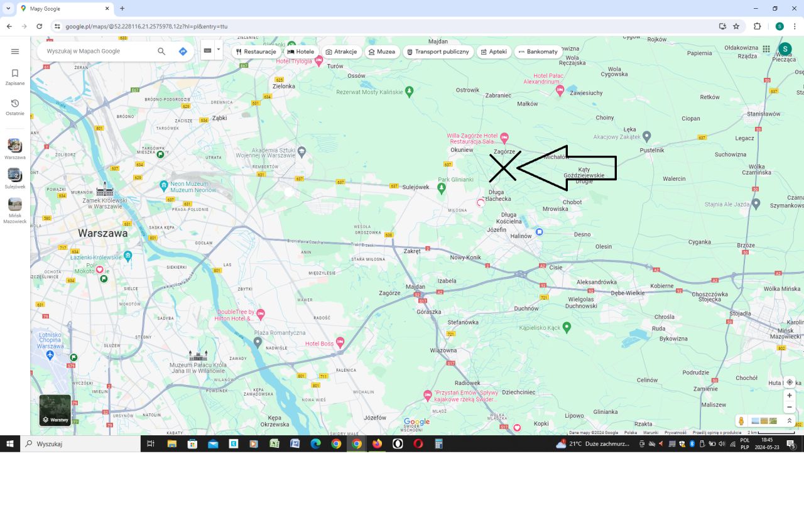804x532 pixels.
Task: Open the Warunki terms link
Action: (650, 433)
